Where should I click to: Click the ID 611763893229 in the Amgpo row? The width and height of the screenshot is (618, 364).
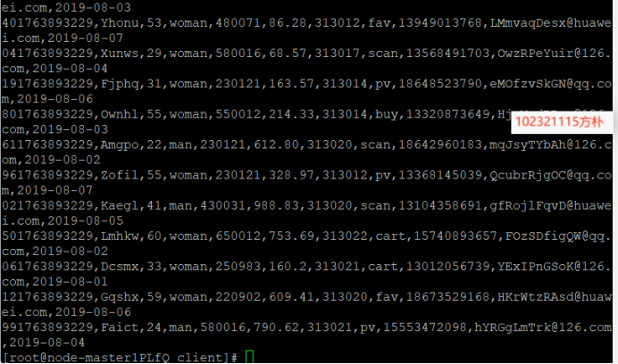click(47, 145)
